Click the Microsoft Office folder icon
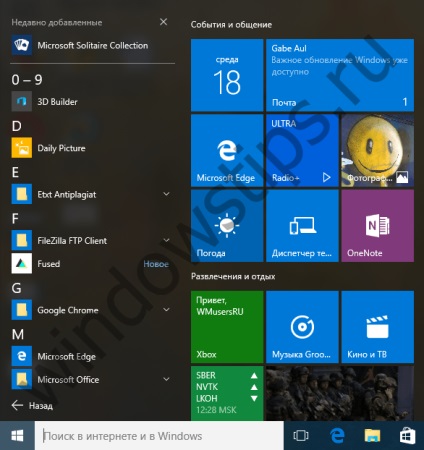The width and height of the screenshot is (424, 450). [x=22, y=379]
